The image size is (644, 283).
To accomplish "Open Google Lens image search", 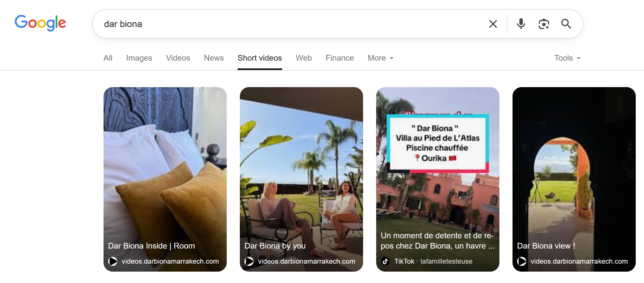I will (x=544, y=24).
